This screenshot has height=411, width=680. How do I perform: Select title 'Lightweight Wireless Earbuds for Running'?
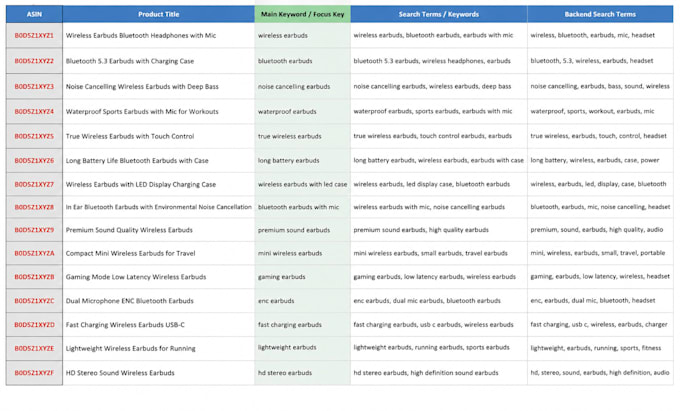click(131, 348)
